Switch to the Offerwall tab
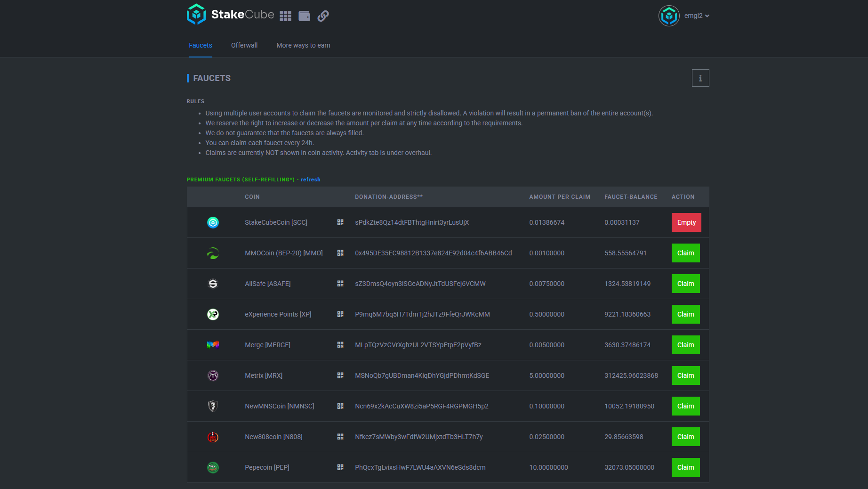 [244, 45]
